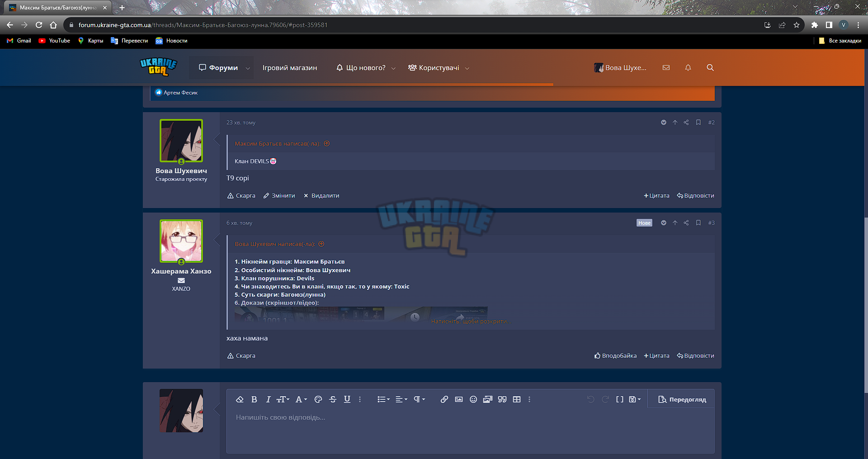Viewport: 868px width, 459px height.
Task: Open the text color palette
Action: tap(318, 399)
